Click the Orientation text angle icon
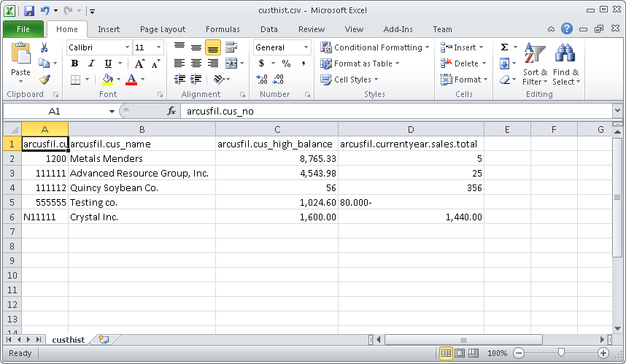Viewport: 626px width, 364px height. pyautogui.click(x=219, y=80)
